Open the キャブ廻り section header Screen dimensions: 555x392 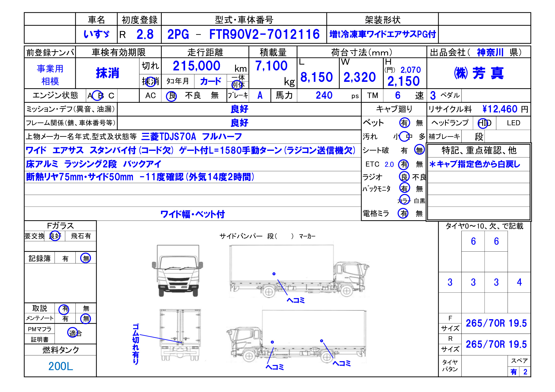pyautogui.click(x=394, y=109)
